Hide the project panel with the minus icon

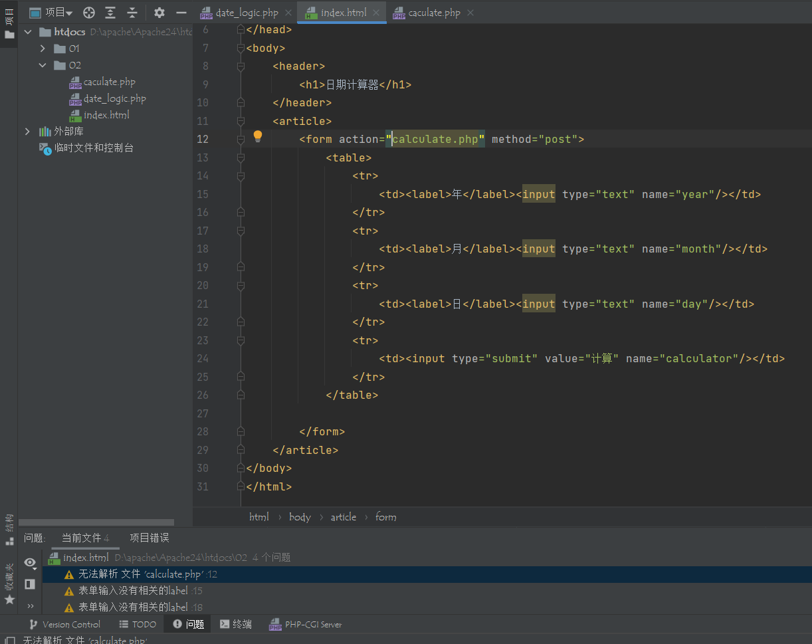pyautogui.click(x=181, y=13)
